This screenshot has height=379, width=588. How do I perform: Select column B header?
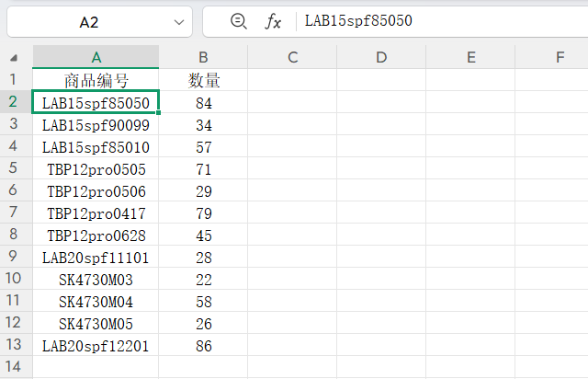[x=203, y=58]
